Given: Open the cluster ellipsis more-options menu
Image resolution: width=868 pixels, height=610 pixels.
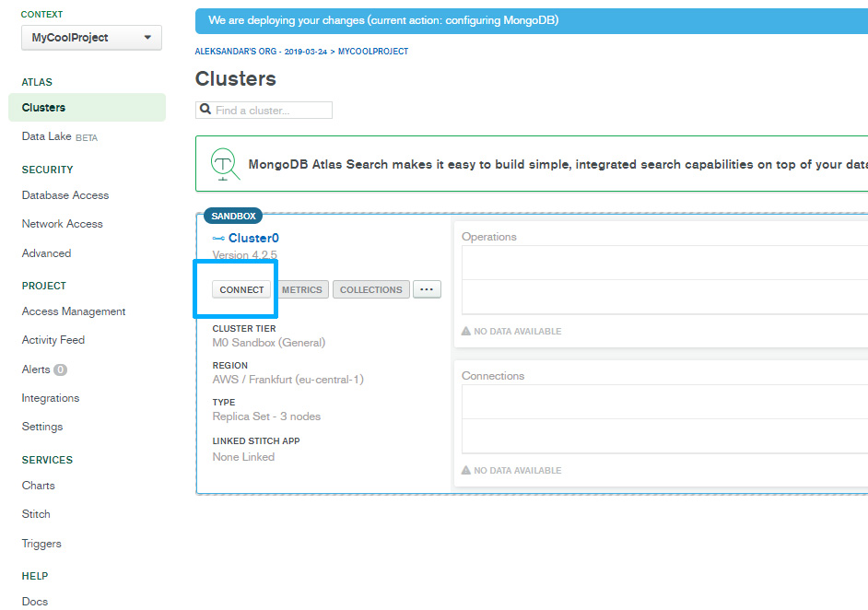Looking at the screenshot, I should (x=427, y=289).
